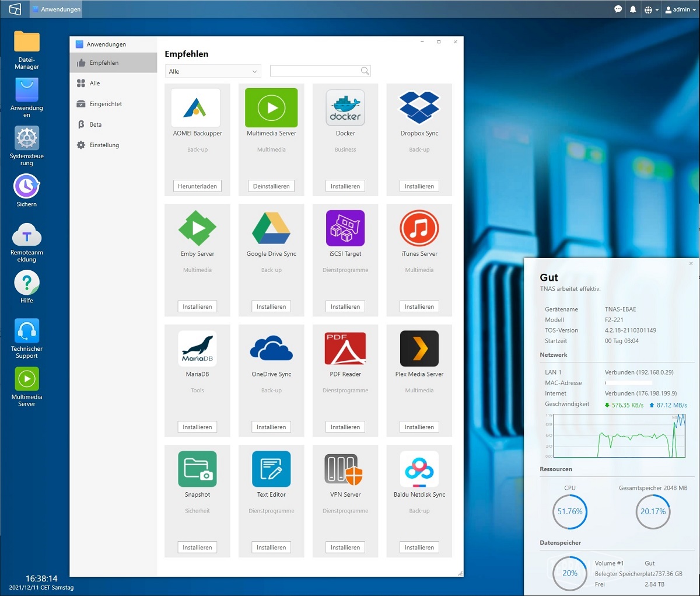Install Baidu Netdisk Sync
700x596 pixels.
tap(419, 547)
